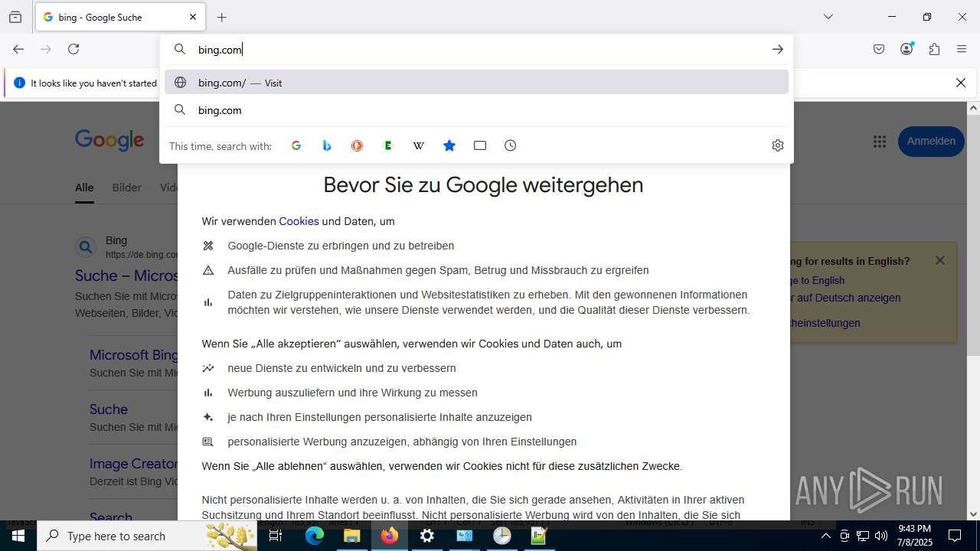The height and width of the screenshot is (551, 980).
Task: Search in open tabs icon
Action: tap(480, 145)
